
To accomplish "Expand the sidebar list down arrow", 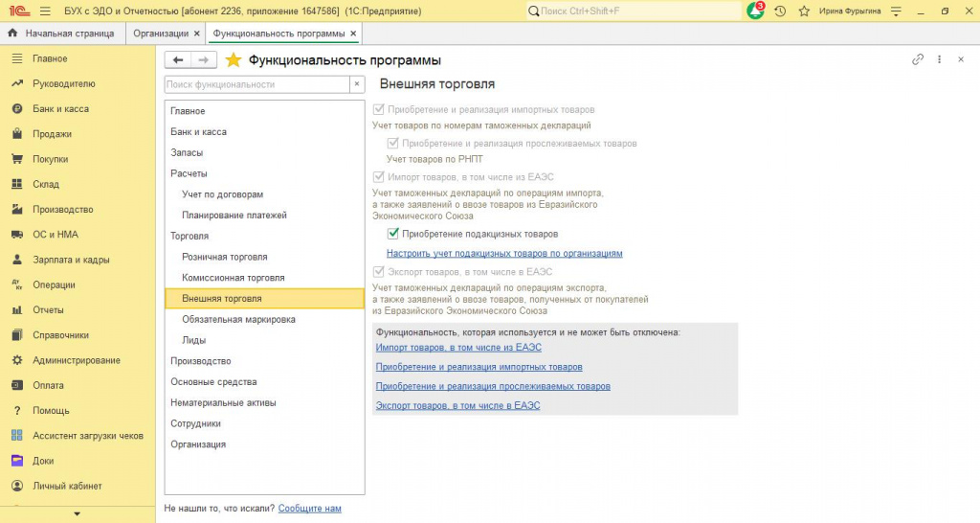I will [x=78, y=514].
